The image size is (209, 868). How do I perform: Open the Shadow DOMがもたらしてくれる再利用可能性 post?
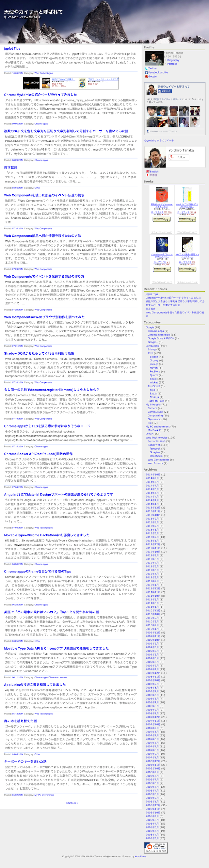39,353
